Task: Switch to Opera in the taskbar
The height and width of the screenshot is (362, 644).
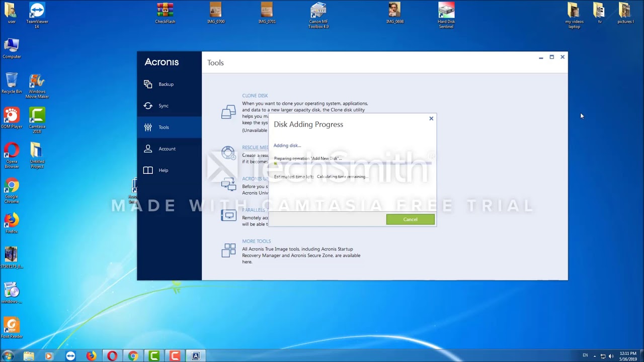Action: pos(112,356)
